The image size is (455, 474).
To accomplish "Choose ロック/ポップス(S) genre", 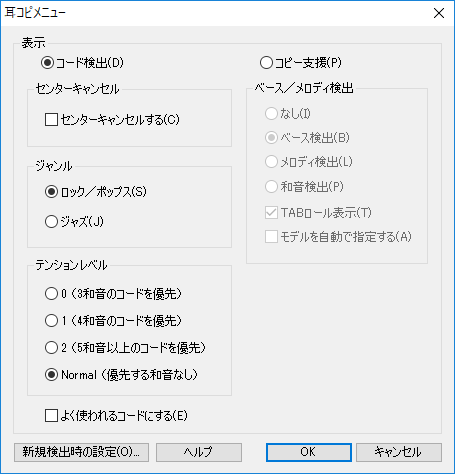I will (96, 192).
